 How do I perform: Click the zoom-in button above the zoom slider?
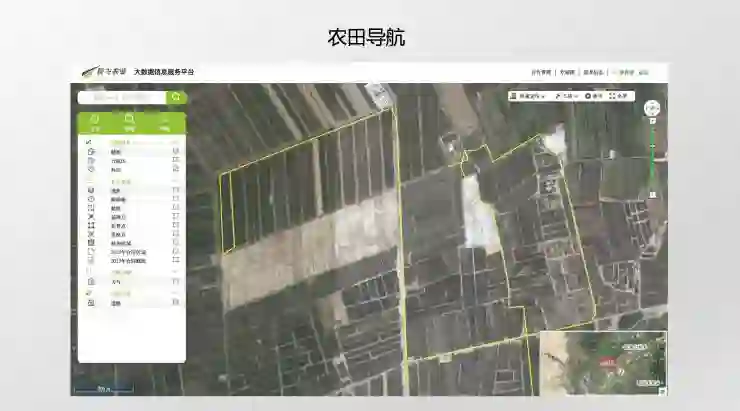click(653, 121)
